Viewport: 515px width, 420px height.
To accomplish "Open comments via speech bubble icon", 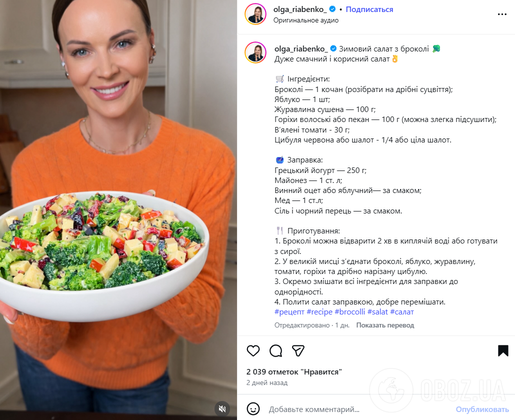I will click(276, 350).
